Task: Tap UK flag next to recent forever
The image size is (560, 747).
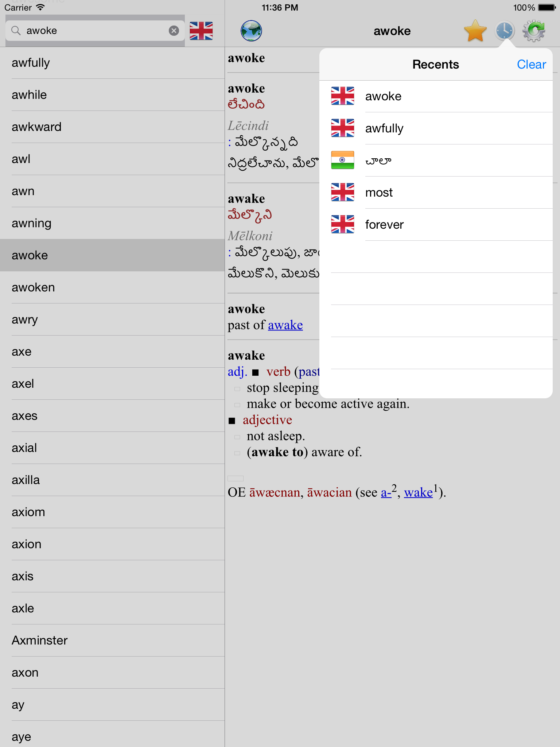Action: [342, 224]
